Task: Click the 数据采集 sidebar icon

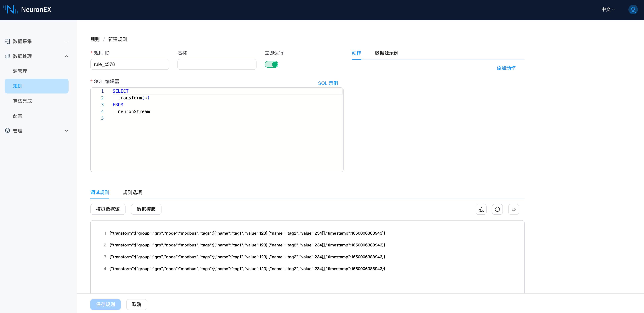Action: (x=7, y=41)
